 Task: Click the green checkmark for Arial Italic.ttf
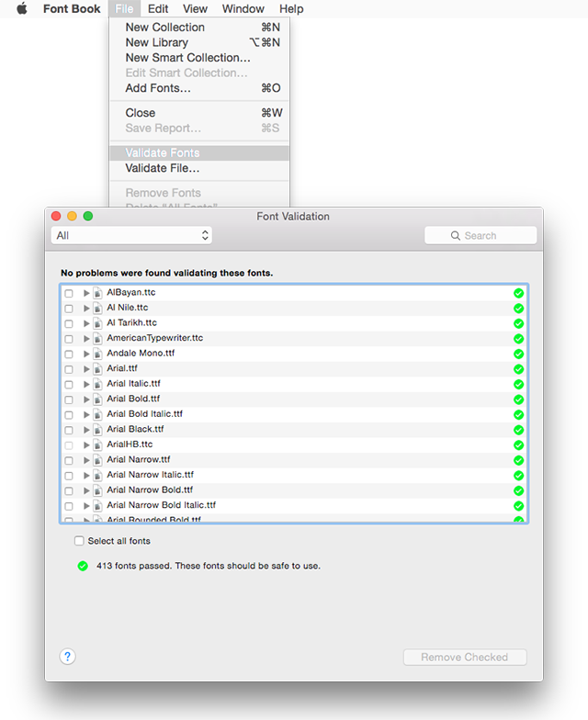(x=518, y=384)
